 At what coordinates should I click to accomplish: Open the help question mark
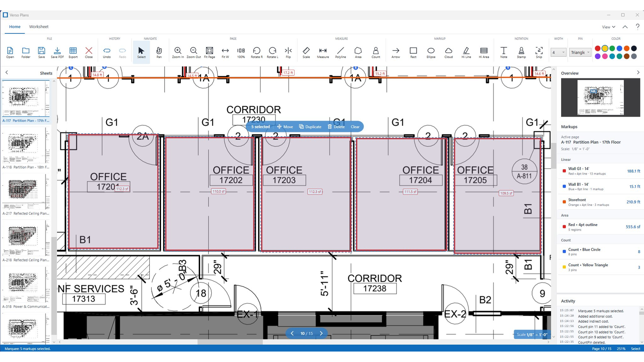[x=638, y=27]
